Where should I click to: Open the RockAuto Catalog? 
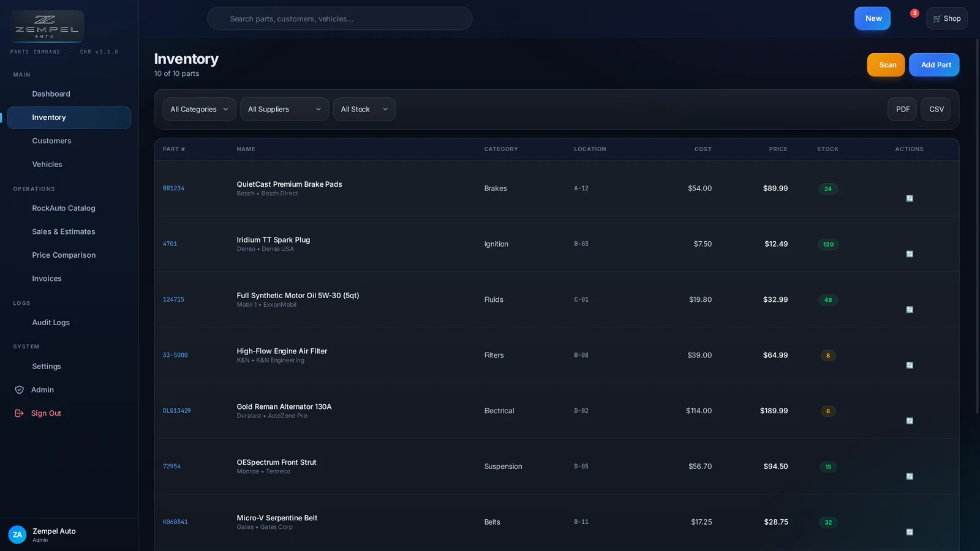(69, 208)
